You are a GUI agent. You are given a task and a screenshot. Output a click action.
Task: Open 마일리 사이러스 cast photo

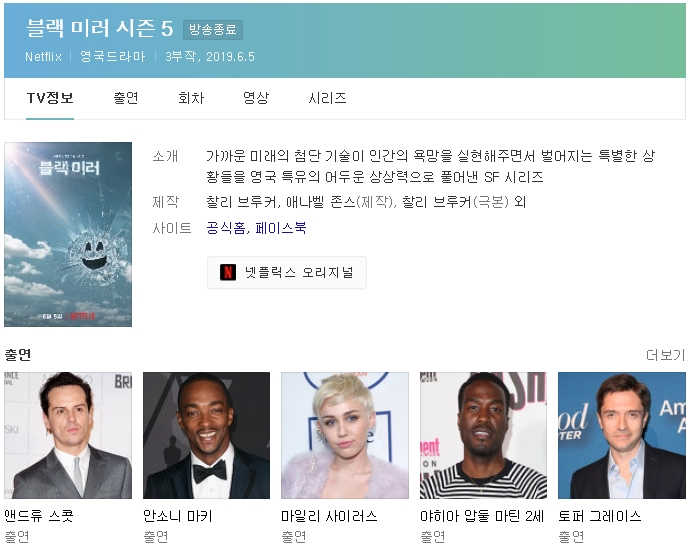345,436
